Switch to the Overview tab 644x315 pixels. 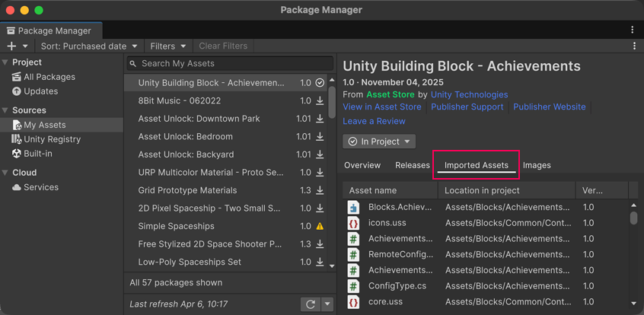tap(362, 166)
